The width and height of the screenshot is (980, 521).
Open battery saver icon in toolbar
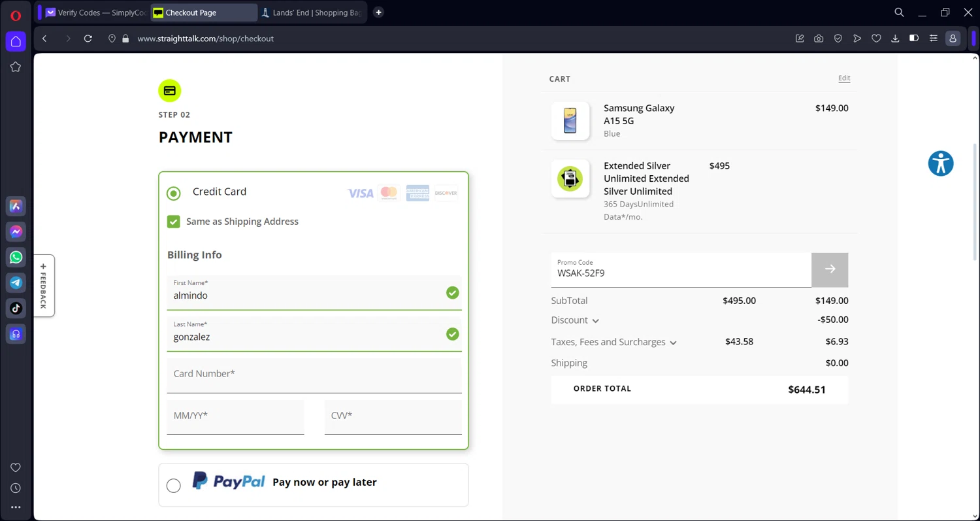click(914, 39)
